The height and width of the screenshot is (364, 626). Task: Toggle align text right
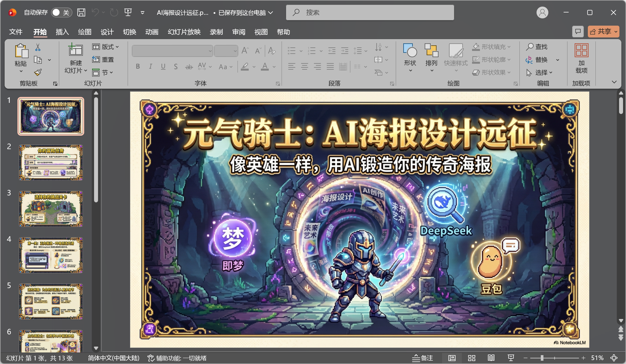pyautogui.click(x=317, y=67)
